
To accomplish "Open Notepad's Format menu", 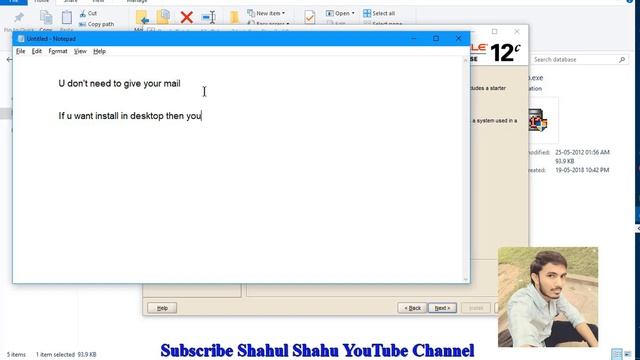I will coord(58,51).
